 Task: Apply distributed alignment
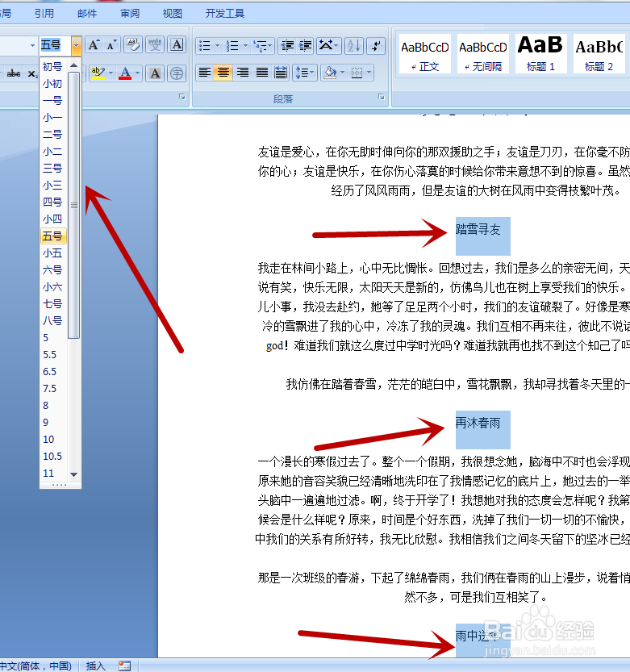tap(281, 73)
